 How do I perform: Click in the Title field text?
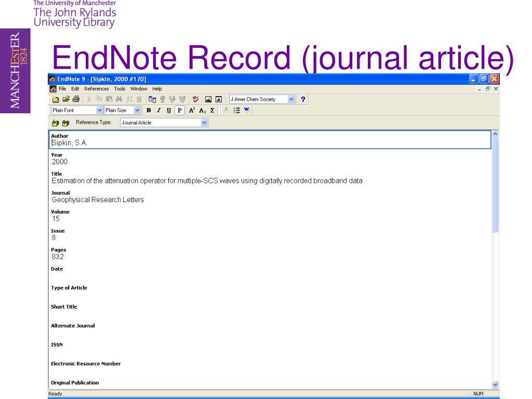coord(207,181)
